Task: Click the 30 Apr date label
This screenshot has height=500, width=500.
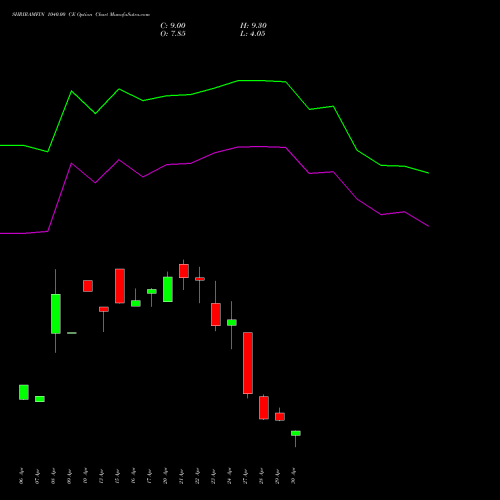Action: point(293,476)
